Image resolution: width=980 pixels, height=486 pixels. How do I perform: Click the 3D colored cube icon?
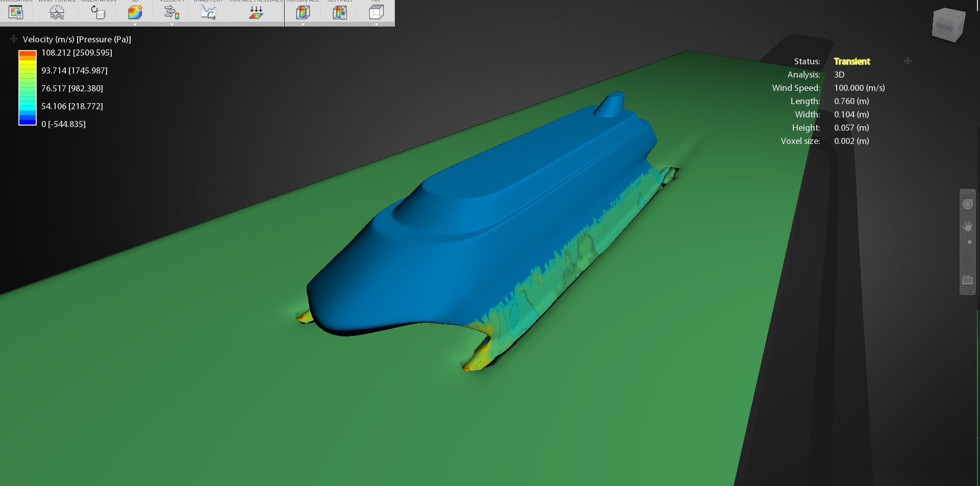[x=135, y=12]
